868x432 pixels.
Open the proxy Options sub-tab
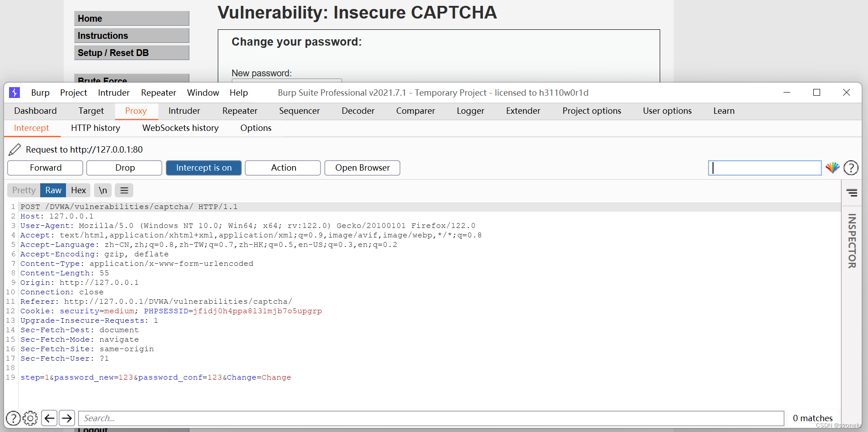coord(256,128)
